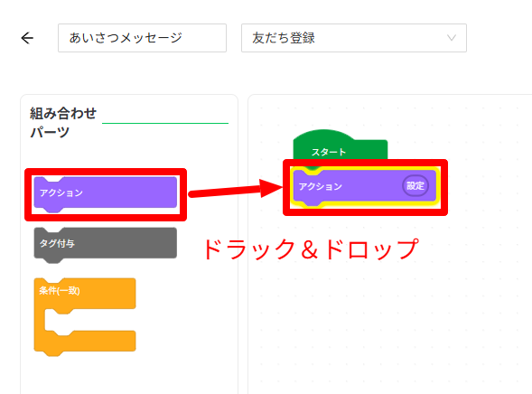Click the green underline beside the panel heading
Image resolution: width=532 pixels, height=394 pixels.
pos(165,123)
